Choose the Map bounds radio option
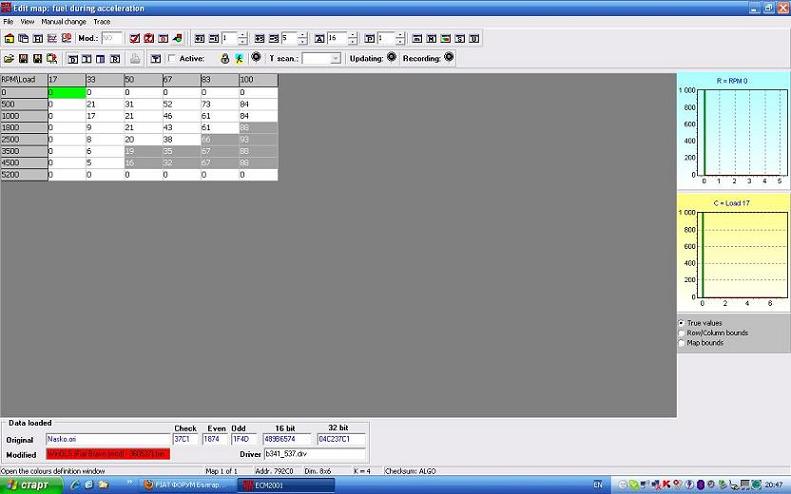Viewport: 791px width, 494px height. tap(682, 343)
